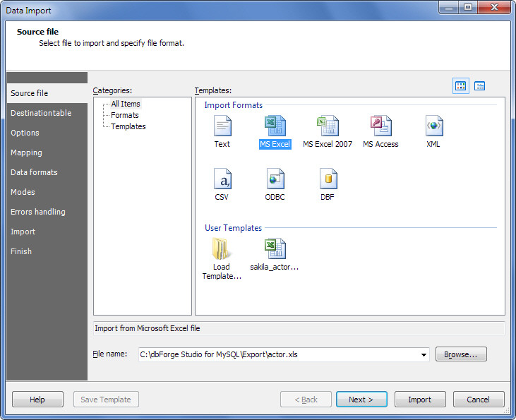This screenshot has height=420, width=516.
Task: Select the MS Excel 2007 format icon
Action: 328,126
